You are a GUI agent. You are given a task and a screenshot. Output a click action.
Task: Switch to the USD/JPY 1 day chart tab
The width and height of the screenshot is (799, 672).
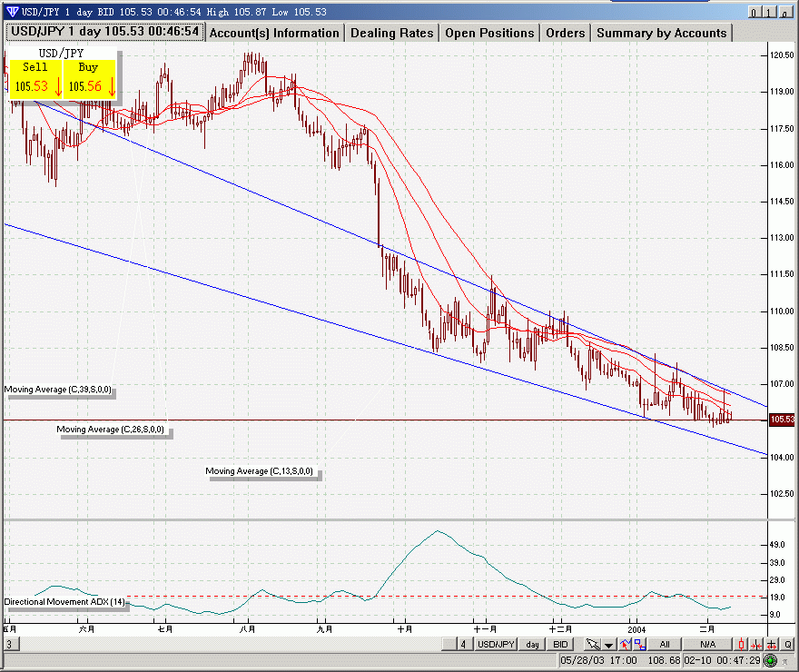point(105,32)
